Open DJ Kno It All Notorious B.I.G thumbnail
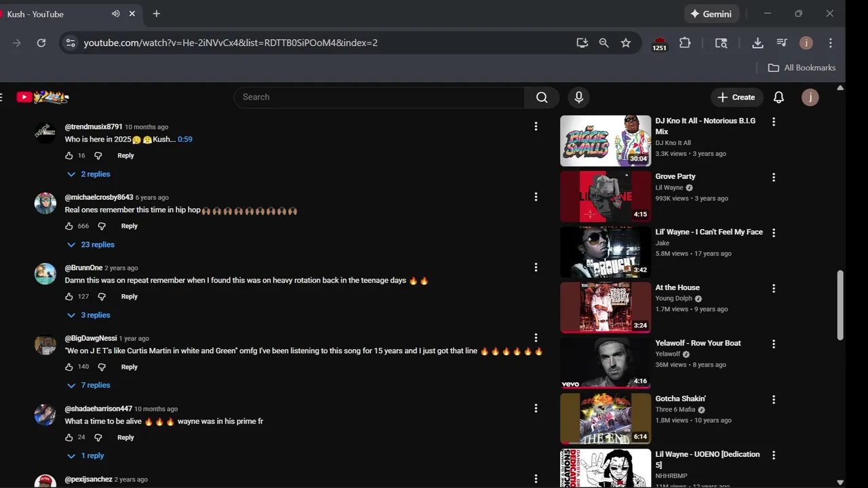 (x=605, y=140)
